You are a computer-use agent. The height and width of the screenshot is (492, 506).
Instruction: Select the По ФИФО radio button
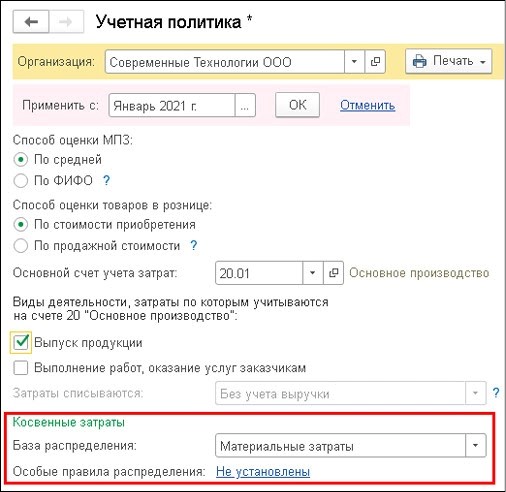pos(21,181)
